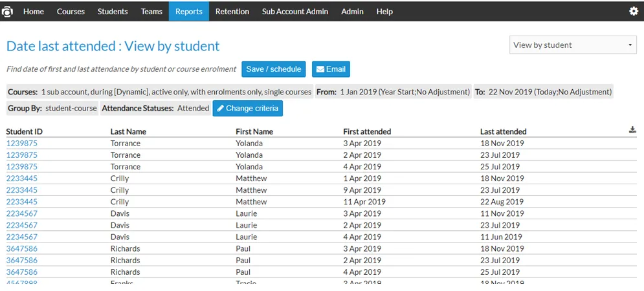
Task: Click the Last Name column header
Action: (128, 132)
